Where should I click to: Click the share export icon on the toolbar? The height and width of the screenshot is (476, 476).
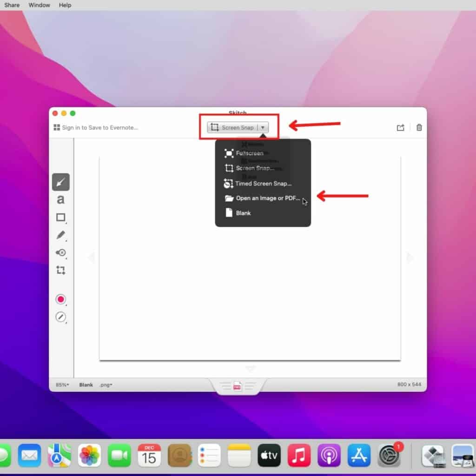400,127
